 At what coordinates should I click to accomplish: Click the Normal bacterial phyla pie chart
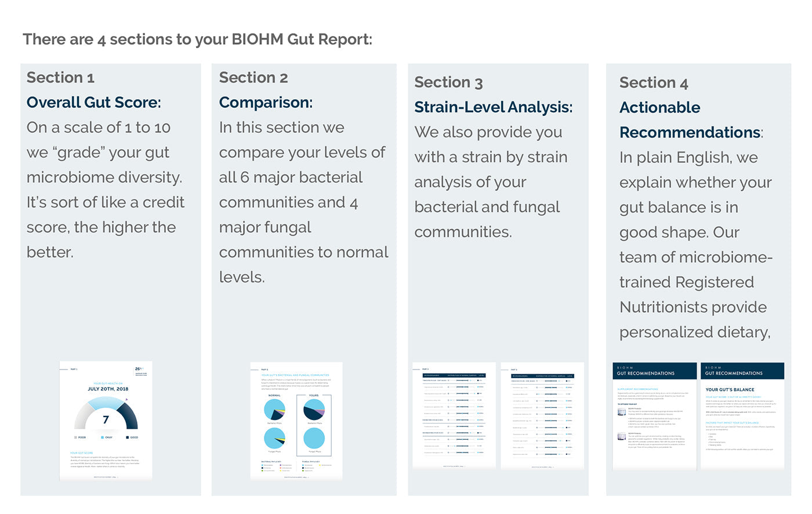point(274,410)
